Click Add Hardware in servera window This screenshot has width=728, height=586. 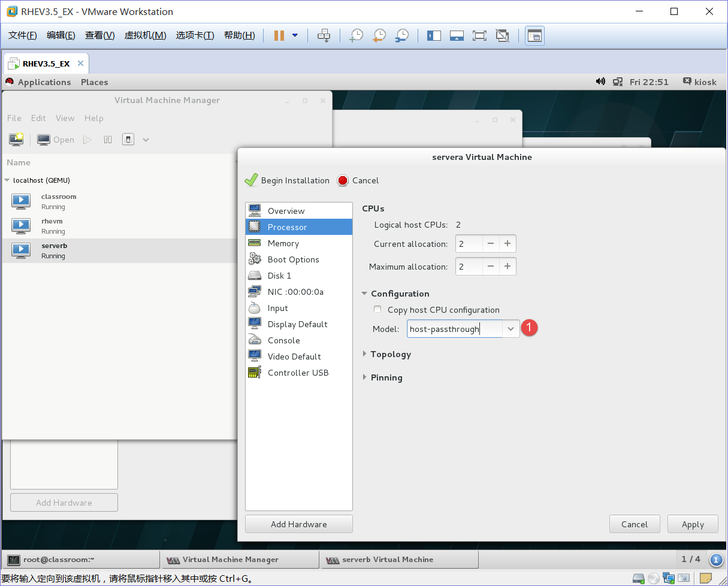click(x=299, y=524)
